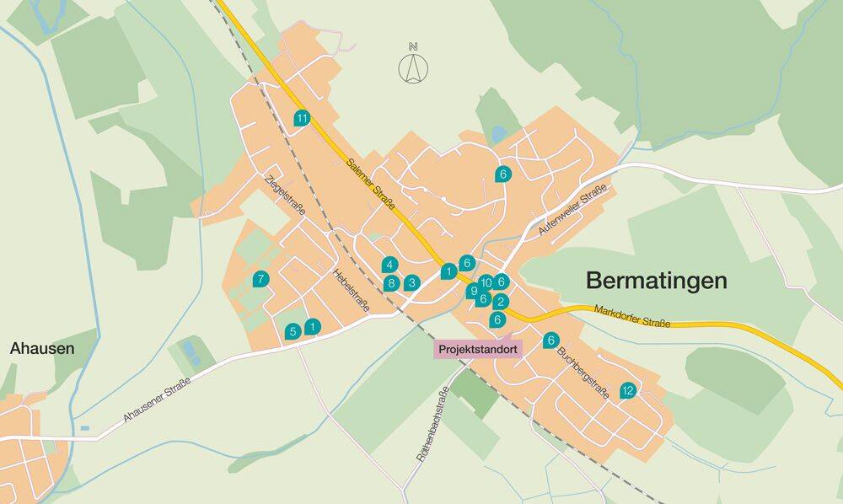Screen dimensions: 843x504
Task: Click map marker number 7
Action: pyautogui.click(x=260, y=279)
